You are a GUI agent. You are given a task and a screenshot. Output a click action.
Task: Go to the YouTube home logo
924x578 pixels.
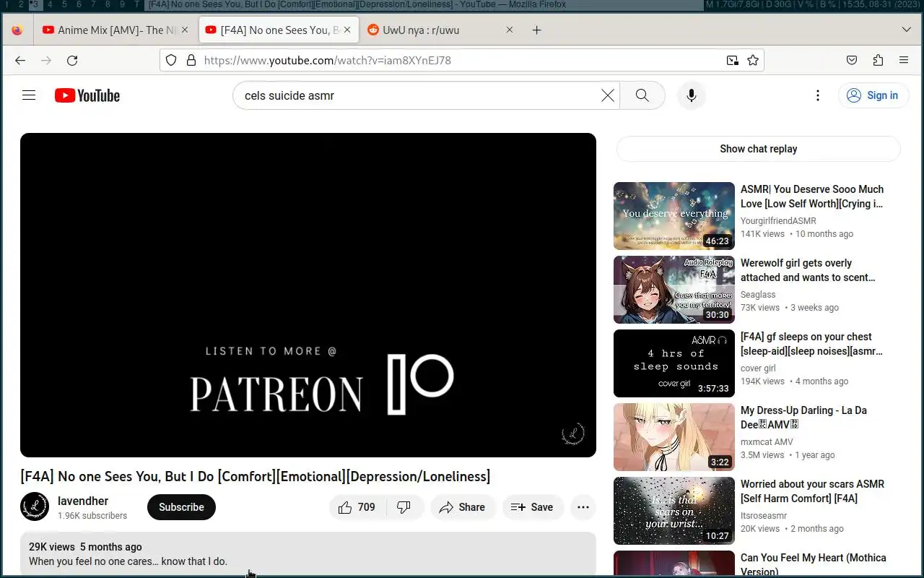click(x=87, y=95)
